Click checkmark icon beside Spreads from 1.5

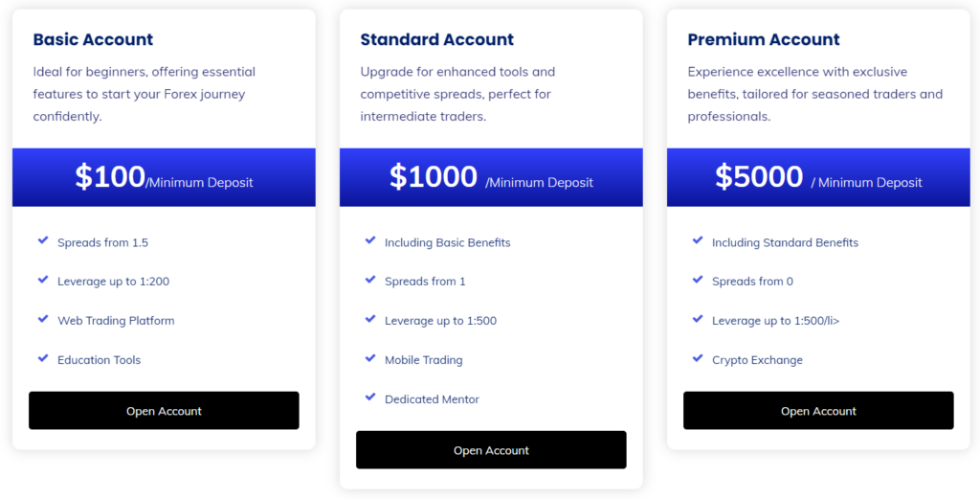[x=43, y=241]
